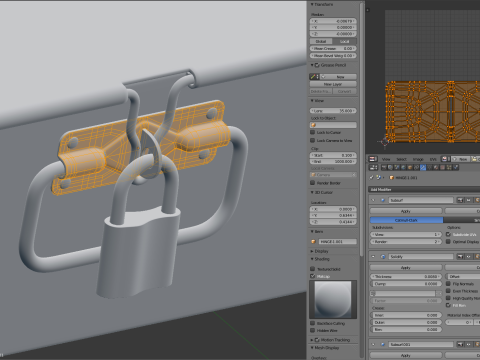Open Add Modifier dropdown

pos(424,189)
